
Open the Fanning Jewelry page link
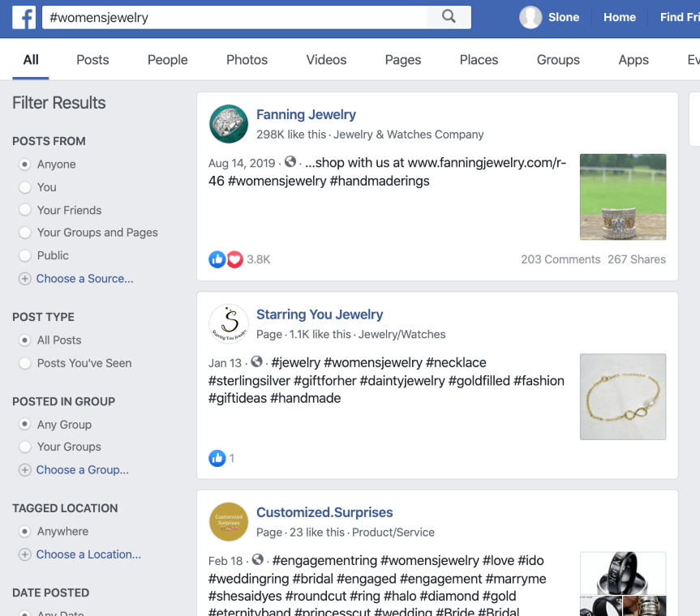(x=306, y=114)
